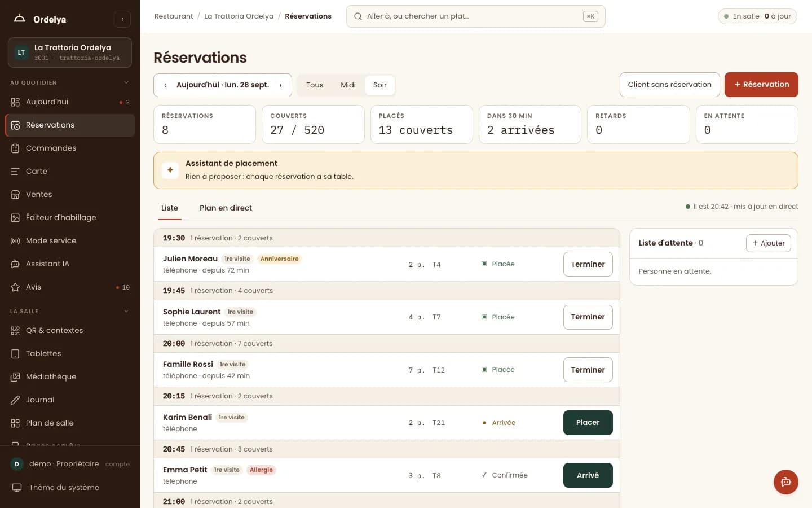
Task: Open the La Trattoria Ordelya restaurant switcher
Action: (x=70, y=52)
